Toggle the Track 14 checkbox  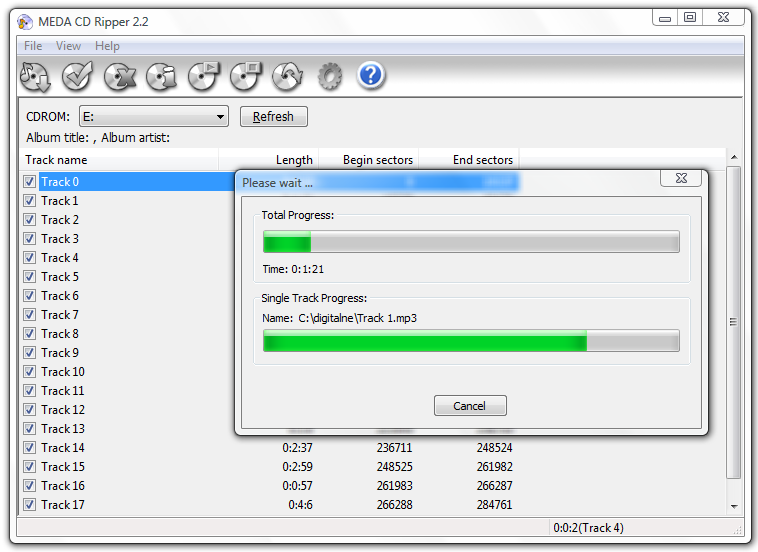pos(29,448)
